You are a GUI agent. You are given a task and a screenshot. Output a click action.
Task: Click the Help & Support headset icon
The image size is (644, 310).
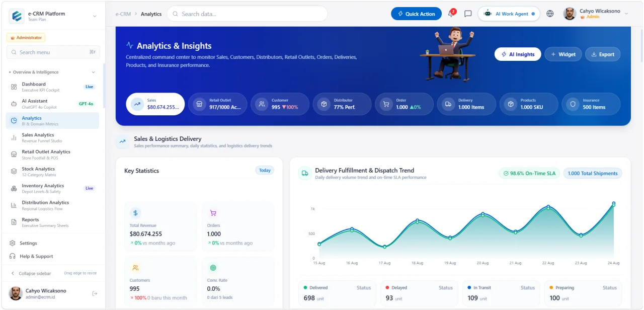(x=13, y=256)
